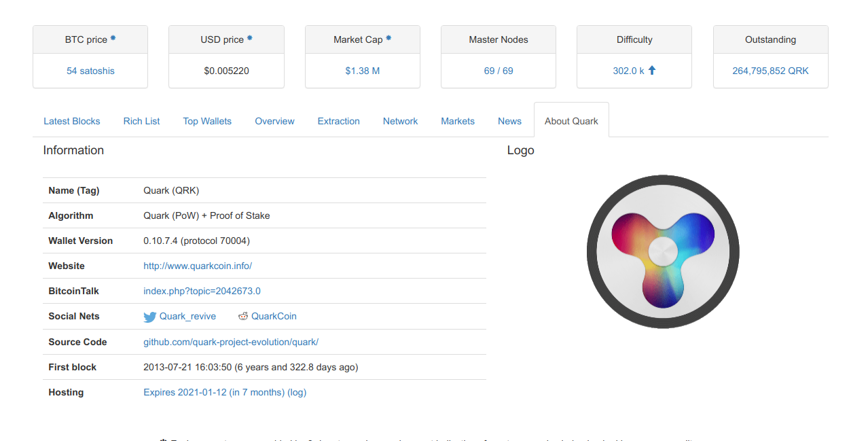Click the 264,795,852 QRK outstanding supply
Screen dimensions: 868x441
[770, 71]
